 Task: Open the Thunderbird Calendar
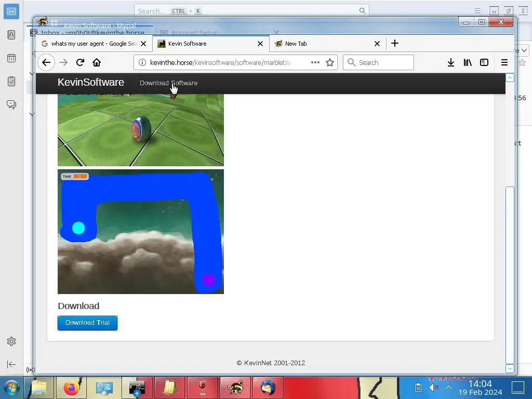[x=11, y=58]
